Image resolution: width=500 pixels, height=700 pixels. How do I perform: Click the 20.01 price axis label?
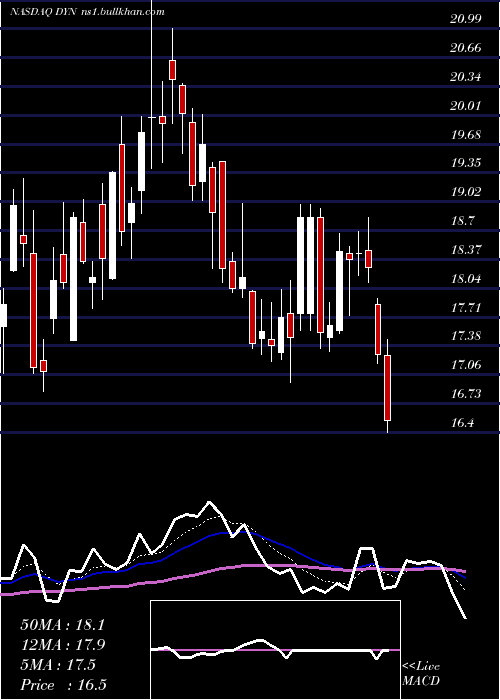(x=466, y=106)
